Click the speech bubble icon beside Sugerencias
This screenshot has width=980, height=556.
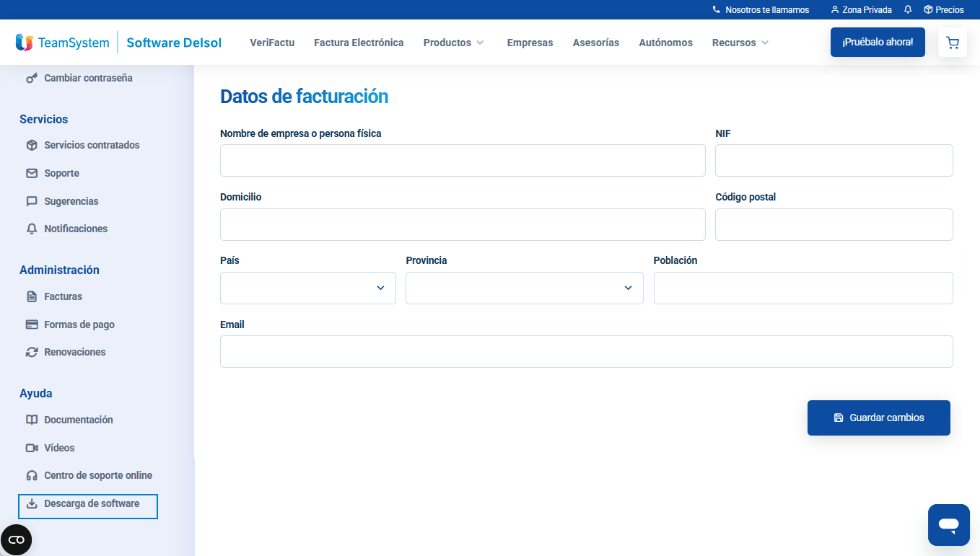pos(32,201)
